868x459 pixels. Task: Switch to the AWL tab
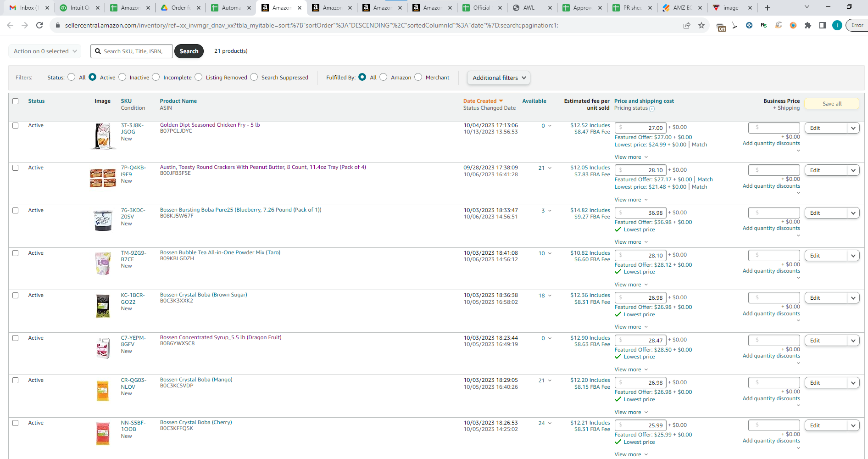[529, 8]
